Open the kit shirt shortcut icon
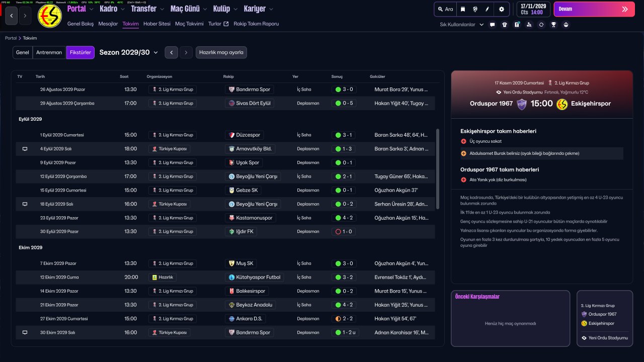Image resolution: width=644 pixels, height=362 pixels. [x=505, y=24]
